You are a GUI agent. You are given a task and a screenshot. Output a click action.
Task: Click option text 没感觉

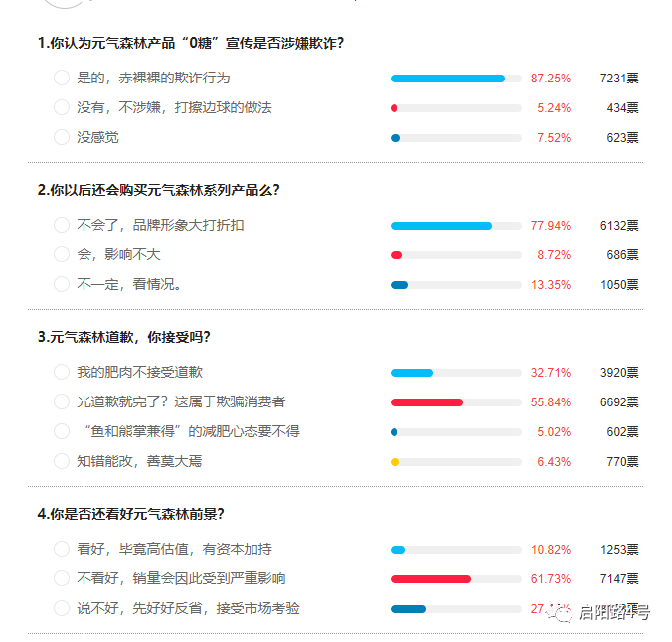97,137
